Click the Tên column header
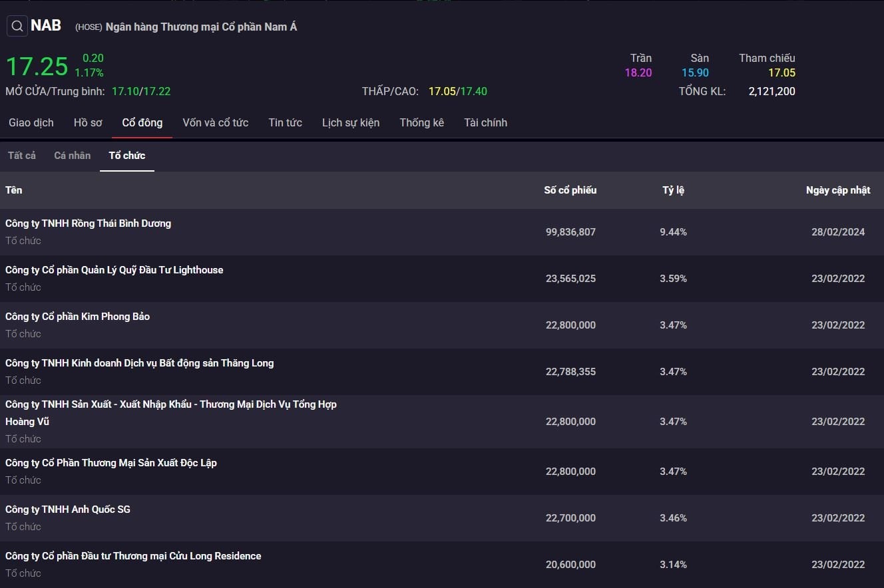Screen dimensions: 884x588 (x=14, y=190)
